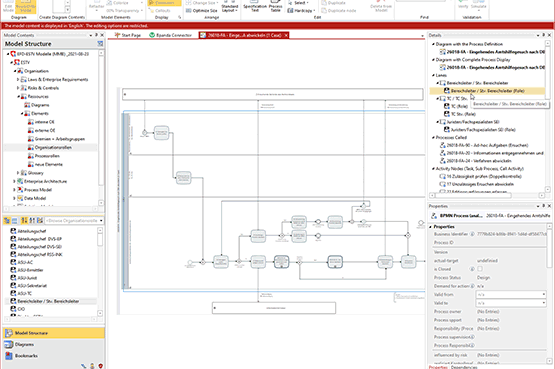Click the alphabetical sort icon in browser toolbar

point(32,221)
